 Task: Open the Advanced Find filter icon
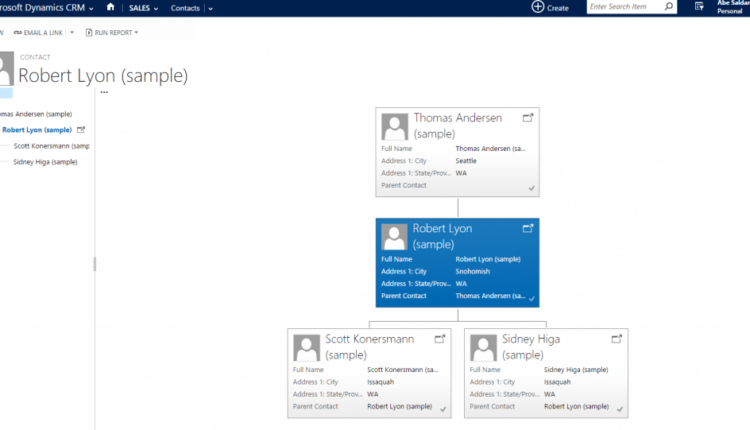[699, 7]
